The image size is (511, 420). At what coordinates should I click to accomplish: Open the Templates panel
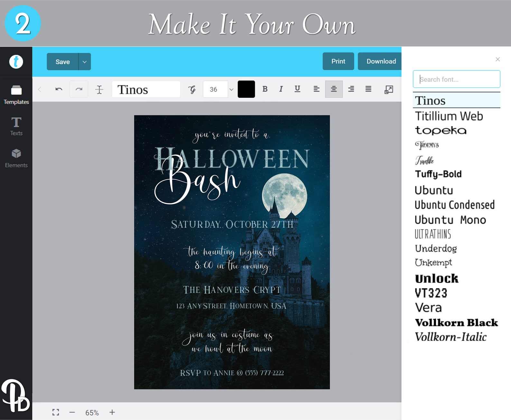[16, 95]
